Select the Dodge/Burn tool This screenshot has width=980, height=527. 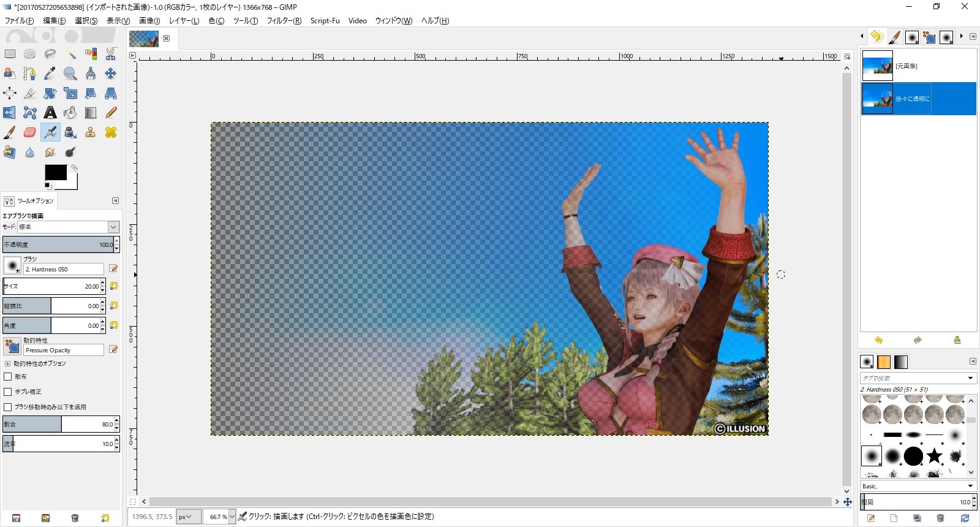pyautogui.click(x=70, y=152)
